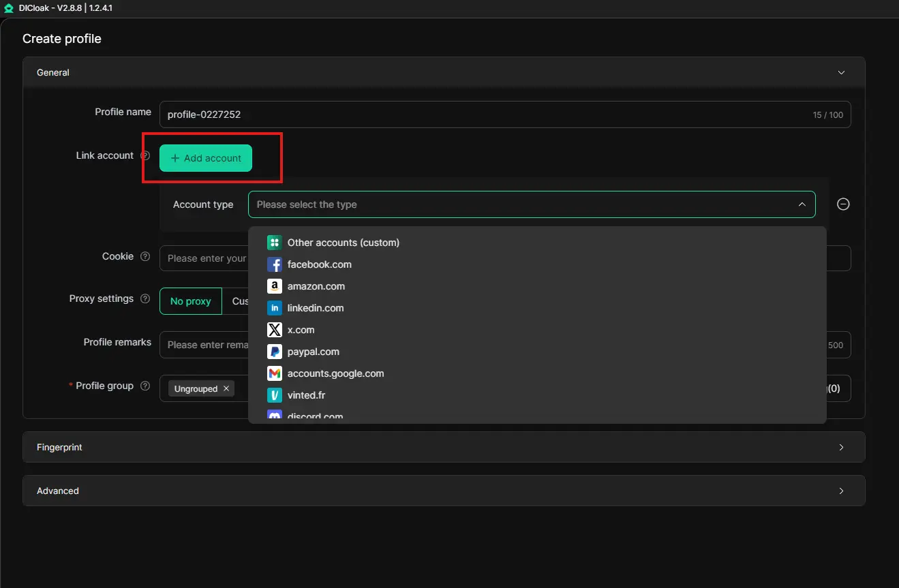Screen dimensions: 899x588
Task: Open the Account type dropdown
Action: (x=532, y=204)
